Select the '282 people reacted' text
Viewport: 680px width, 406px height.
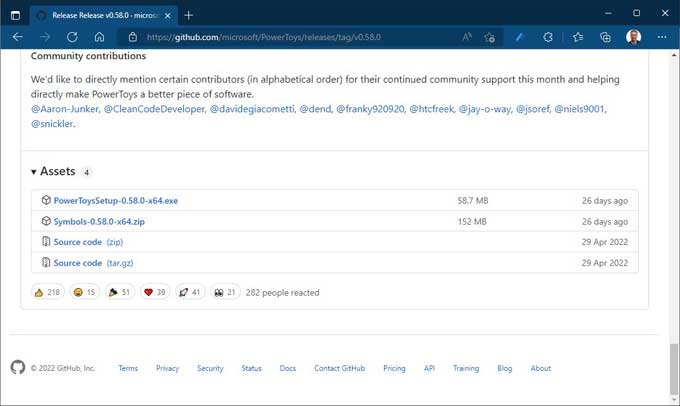(282, 293)
